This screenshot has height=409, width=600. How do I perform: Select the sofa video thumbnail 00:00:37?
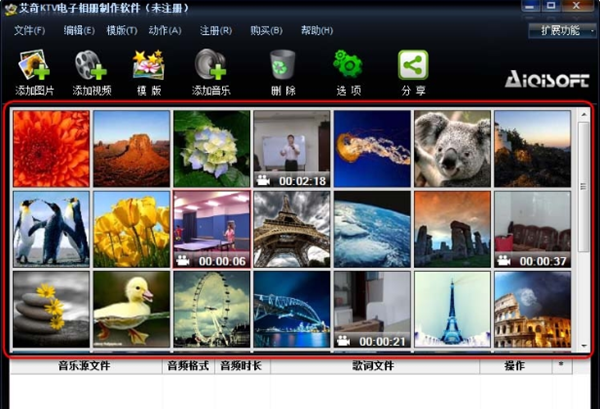[x=532, y=229]
